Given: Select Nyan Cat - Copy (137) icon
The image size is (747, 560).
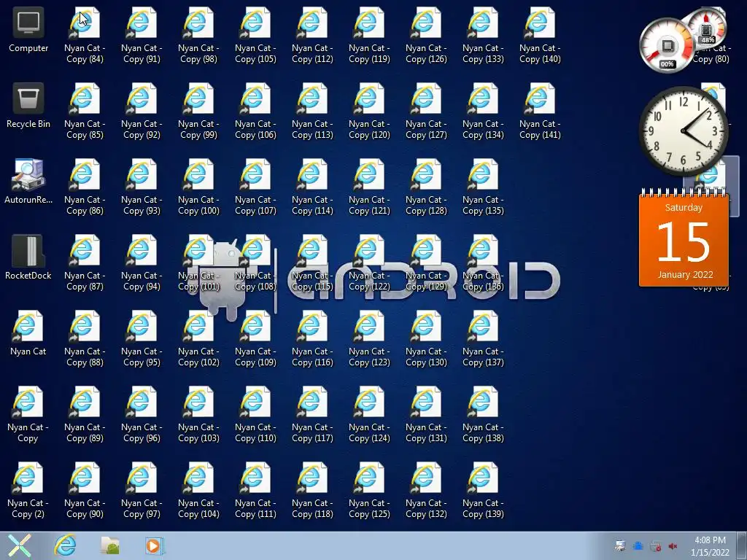Looking at the screenshot, I should point(483,339).
